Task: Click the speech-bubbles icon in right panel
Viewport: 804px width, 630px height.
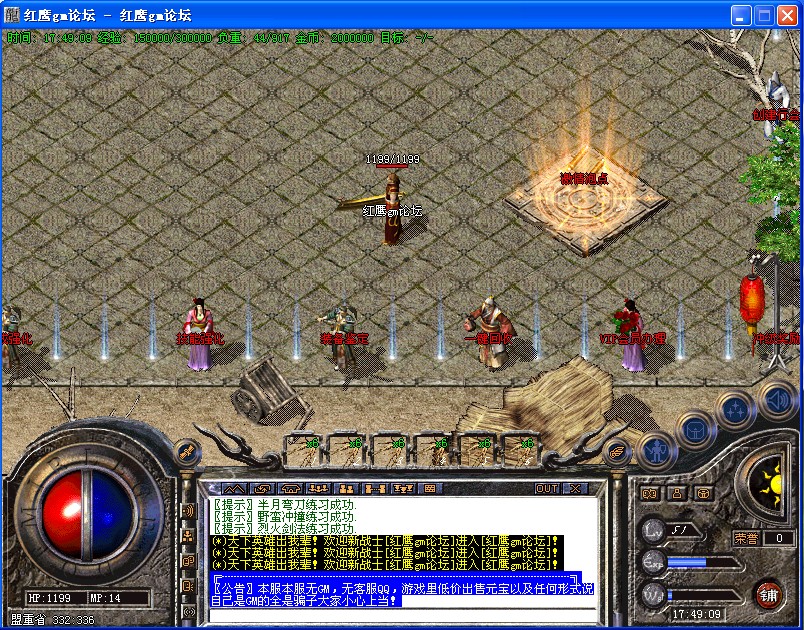Action: coord(650,494)
